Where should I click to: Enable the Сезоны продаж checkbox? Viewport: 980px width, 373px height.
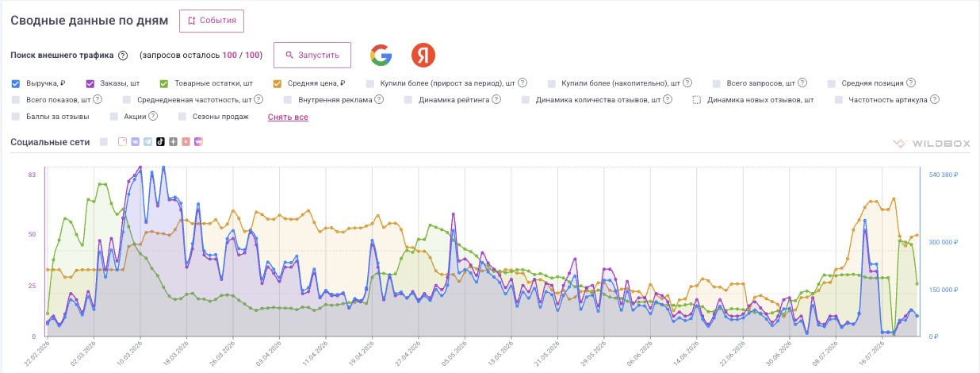[x=182, y=117]
